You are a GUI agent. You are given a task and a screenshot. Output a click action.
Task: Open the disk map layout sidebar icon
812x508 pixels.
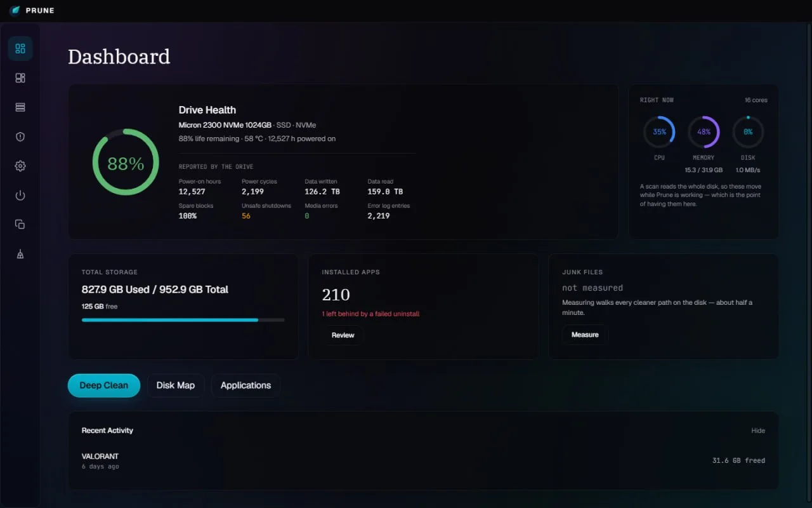tap(20, 77)
